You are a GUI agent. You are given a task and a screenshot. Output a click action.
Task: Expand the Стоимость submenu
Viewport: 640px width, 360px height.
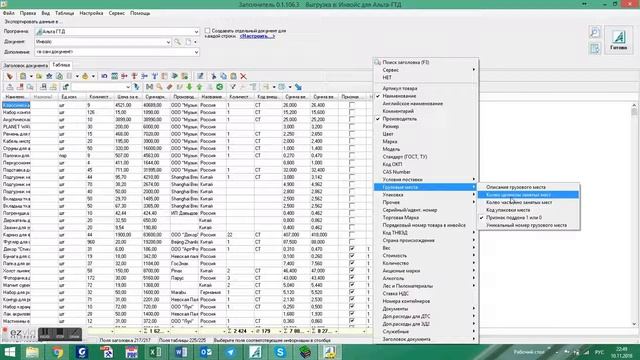click(x=426, y=256)
